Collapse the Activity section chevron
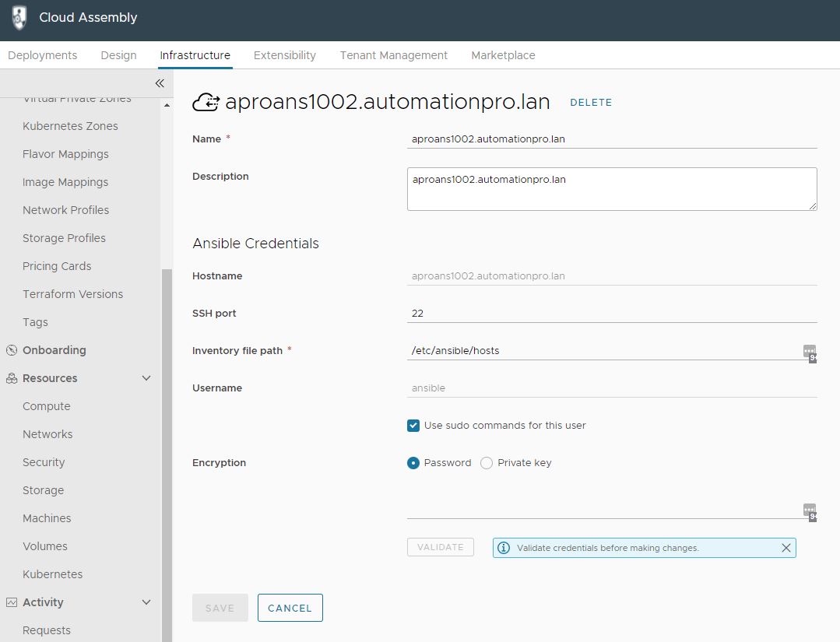Screen dimensions: 840x642 pos(146,602)
